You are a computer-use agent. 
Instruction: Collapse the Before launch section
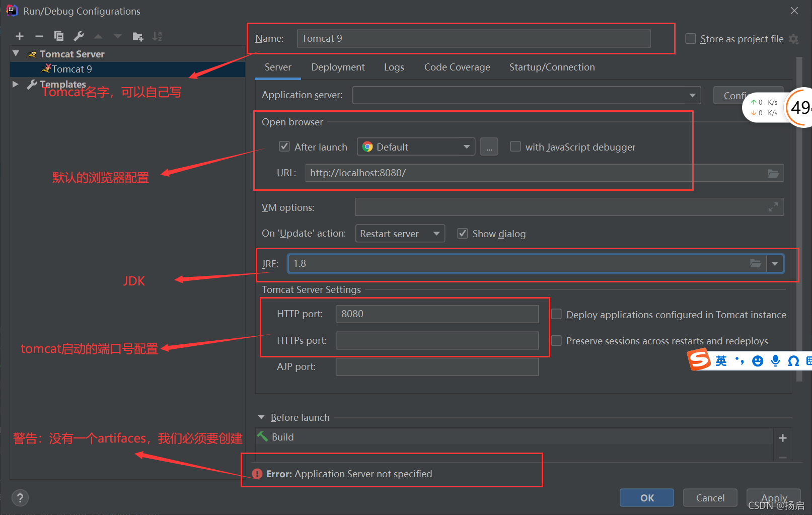(x=261, y=417)
